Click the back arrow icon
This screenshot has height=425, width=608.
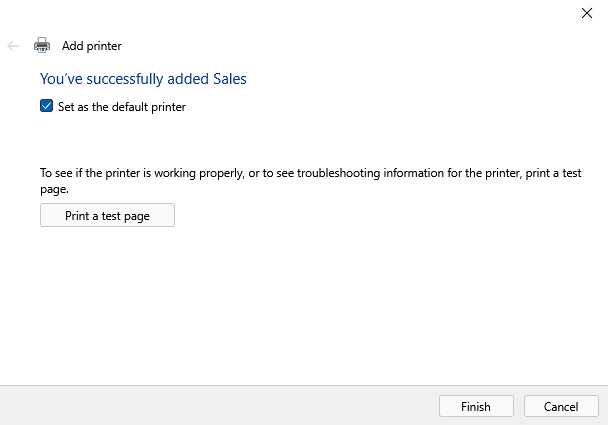point(13,46)
